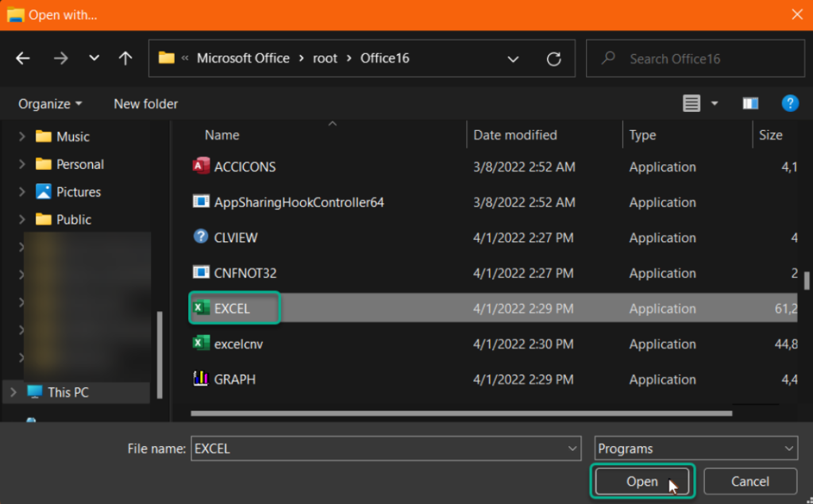Click the Refresh icon in the address bar
Screen dimensions: 813x504
point(553,58)
